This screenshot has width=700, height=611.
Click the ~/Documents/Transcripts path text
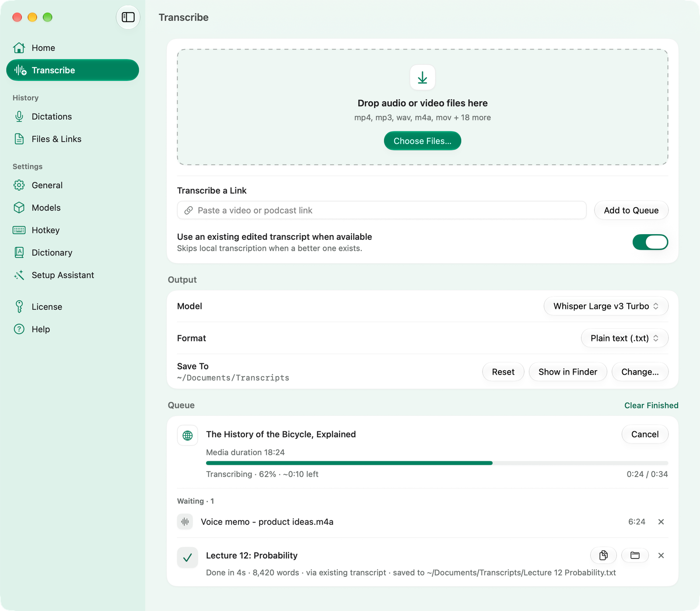pos(233,378)
